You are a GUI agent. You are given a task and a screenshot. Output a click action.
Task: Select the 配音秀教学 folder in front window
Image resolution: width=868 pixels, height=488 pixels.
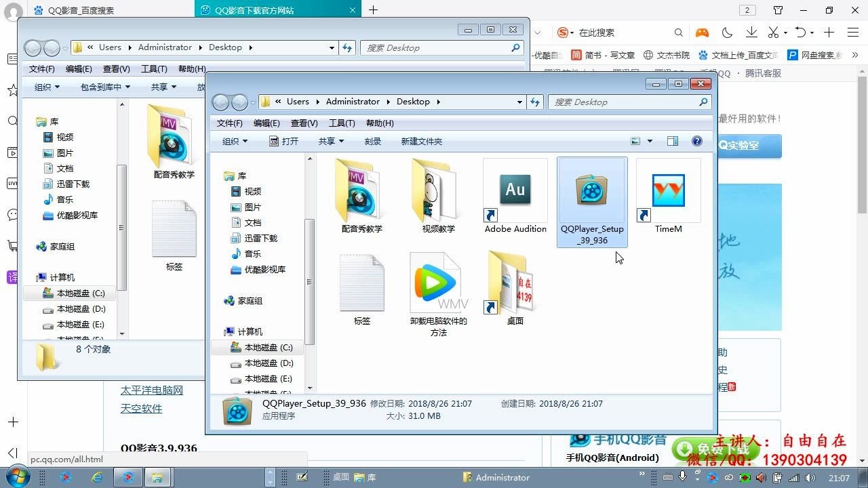pos(361,197)
